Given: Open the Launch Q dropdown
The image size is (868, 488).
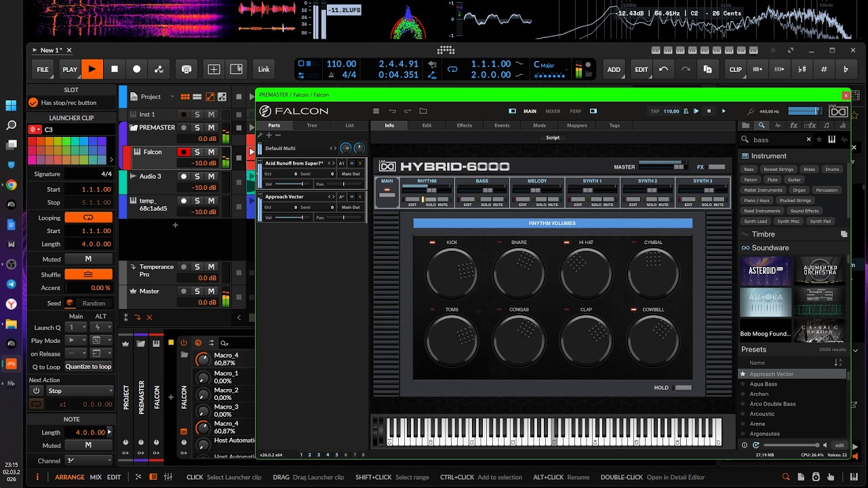Looking at the screenshot, I should click(76, 327).
